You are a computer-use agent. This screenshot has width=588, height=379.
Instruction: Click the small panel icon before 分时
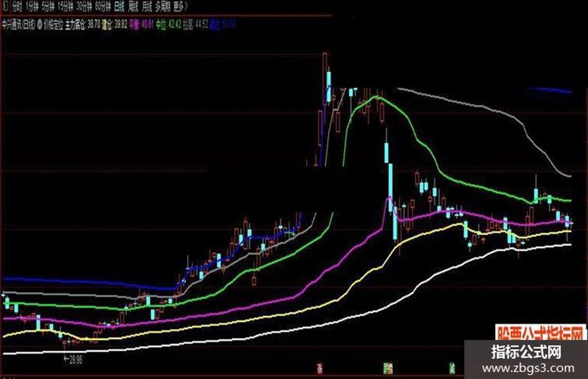click(x=5, y=6)
